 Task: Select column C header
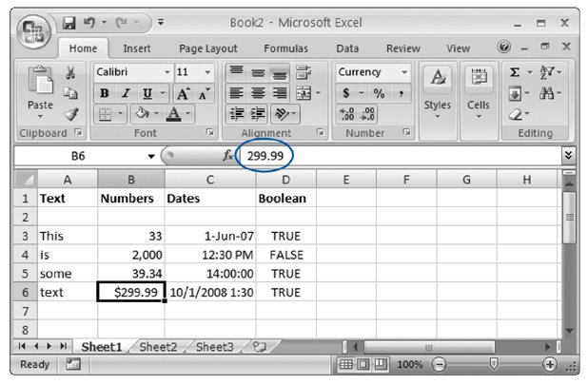click(x=210, y=180)
